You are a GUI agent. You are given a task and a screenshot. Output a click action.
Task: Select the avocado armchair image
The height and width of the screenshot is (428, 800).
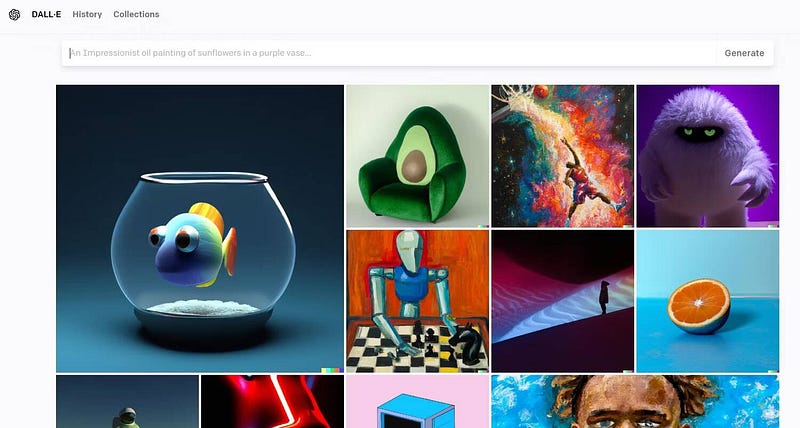(x=417, y=156)
